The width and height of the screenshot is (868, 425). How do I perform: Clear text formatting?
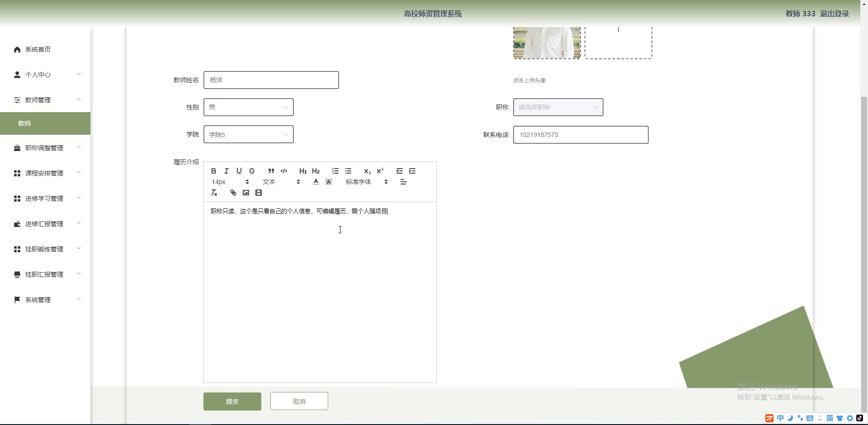pyautogui.click(x=214, y=193)
